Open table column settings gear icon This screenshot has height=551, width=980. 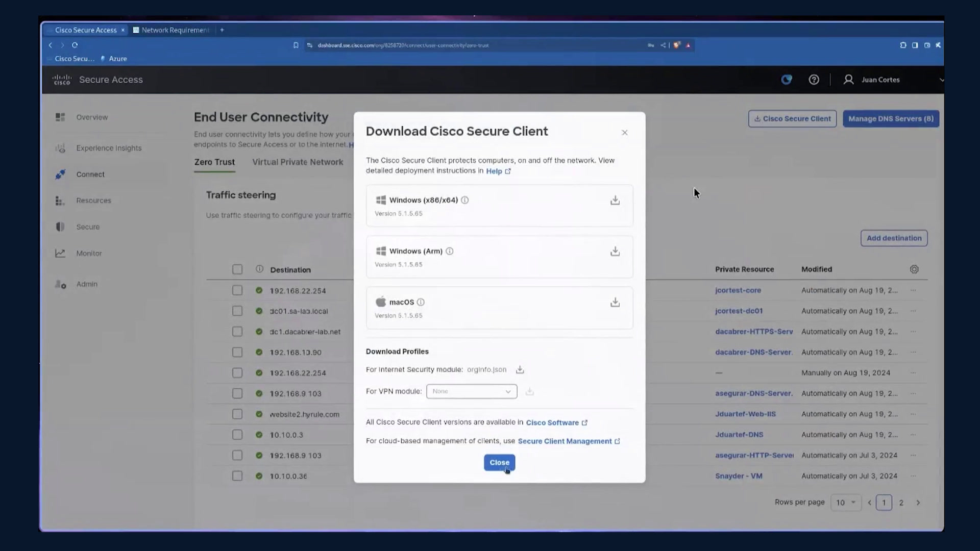[914, 269]
